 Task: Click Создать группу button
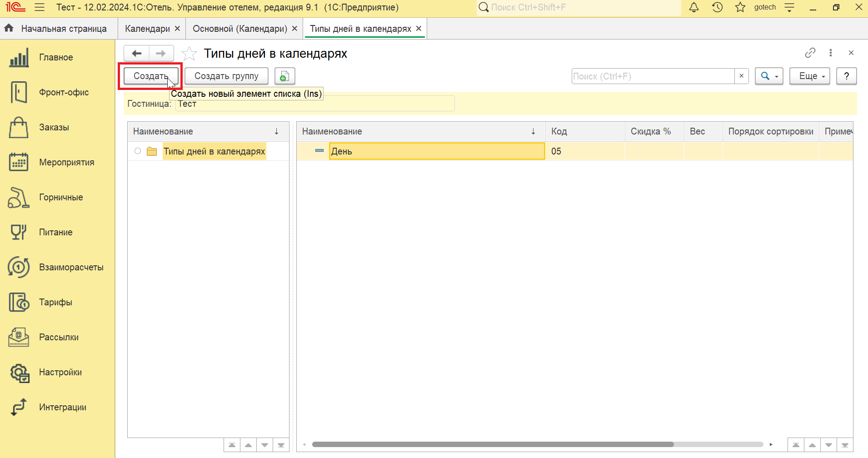(226, 76)
